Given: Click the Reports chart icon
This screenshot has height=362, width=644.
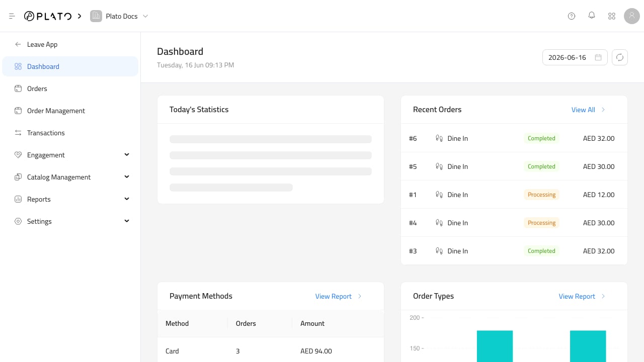Looking at the screenshot, I should pyautogui.click(x=18, y=199).
